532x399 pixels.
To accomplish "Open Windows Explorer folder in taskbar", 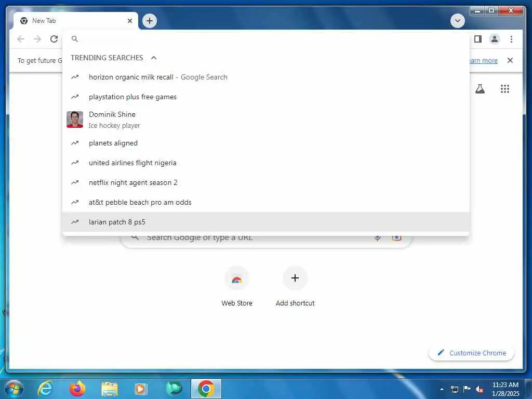I will tap(110, 389).
